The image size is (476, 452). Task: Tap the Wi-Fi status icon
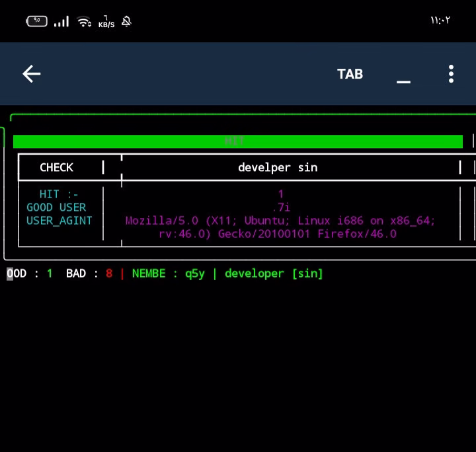(84, 22)
